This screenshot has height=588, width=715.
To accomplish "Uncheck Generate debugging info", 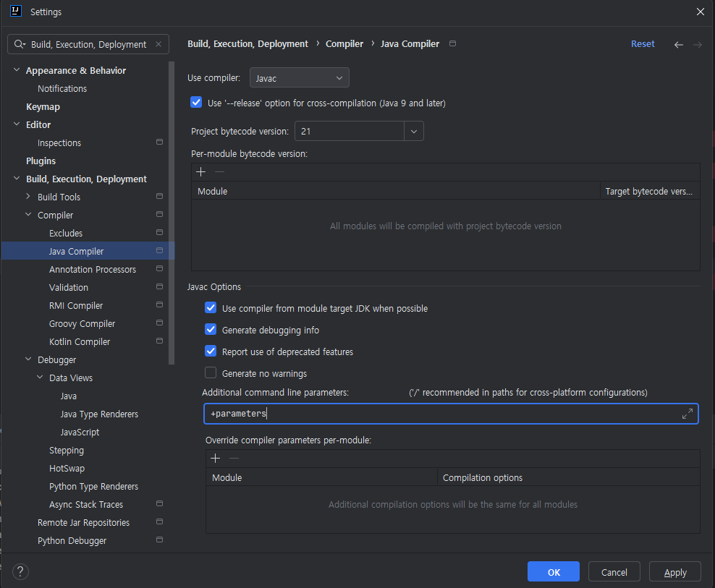I will [x=211, y=330].
